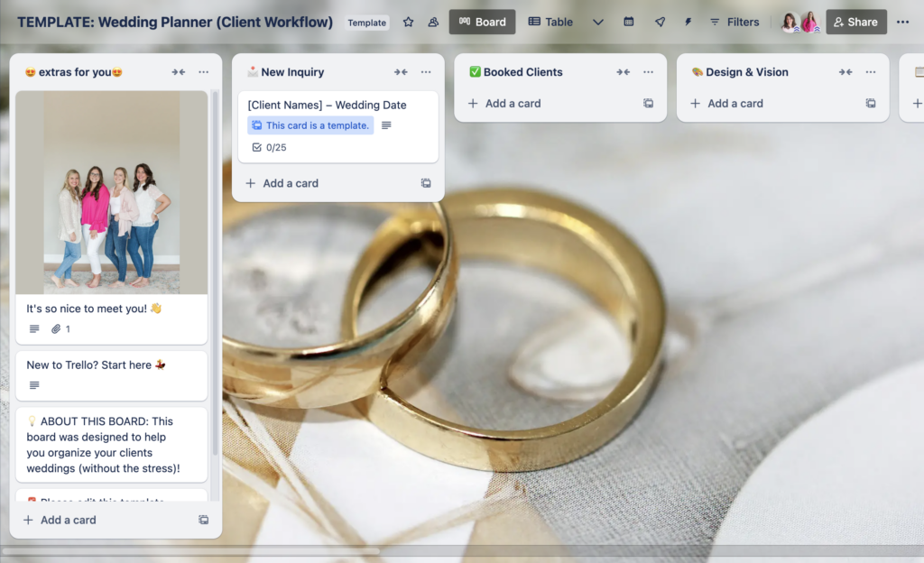Click the Booked Clients list title

coord(522,72)
